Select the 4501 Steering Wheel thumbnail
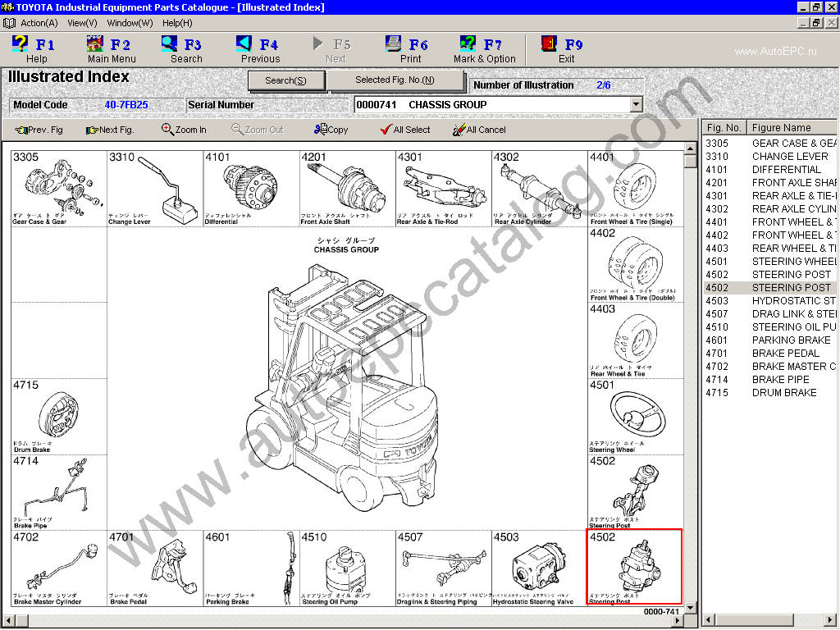Viewport: 840px width, 630px height. click(636, 417)
